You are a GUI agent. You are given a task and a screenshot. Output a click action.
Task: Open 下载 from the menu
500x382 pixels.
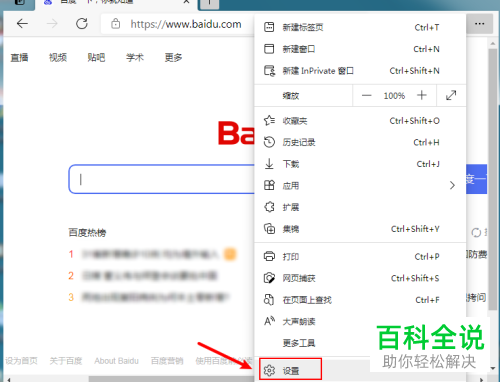click(360, 164)
